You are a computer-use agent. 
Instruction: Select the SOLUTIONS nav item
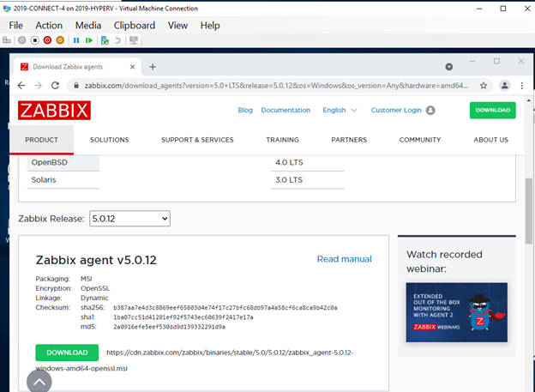pyautogui.click(x=109, y=140)
